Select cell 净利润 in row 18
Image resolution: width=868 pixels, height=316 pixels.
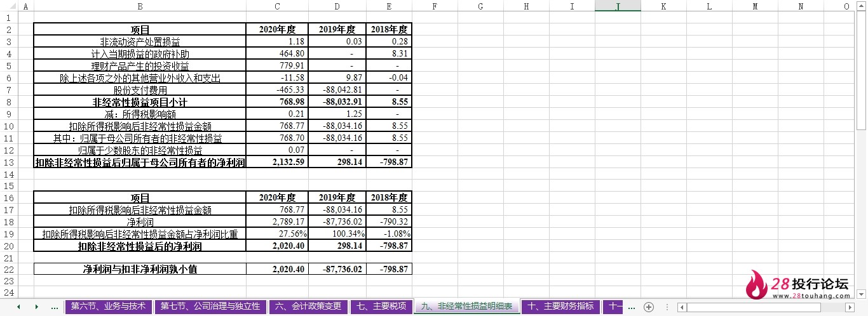(140, 222)
